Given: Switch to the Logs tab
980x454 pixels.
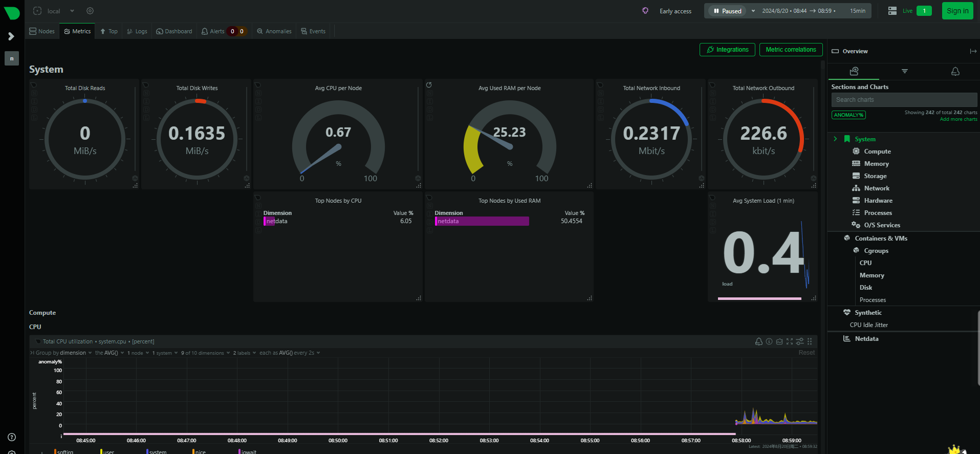Looking at the screenshot, I should [137, 31].
